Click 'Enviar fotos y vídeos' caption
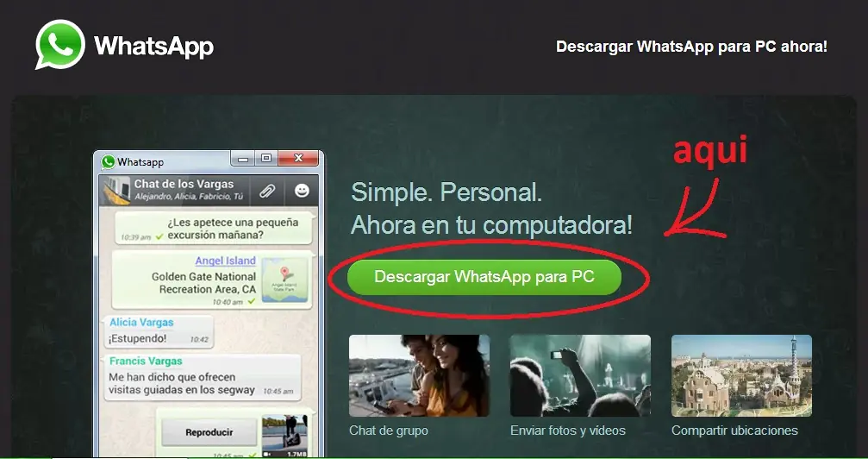The width and height of the screenshot is (868, 459). 568,431
